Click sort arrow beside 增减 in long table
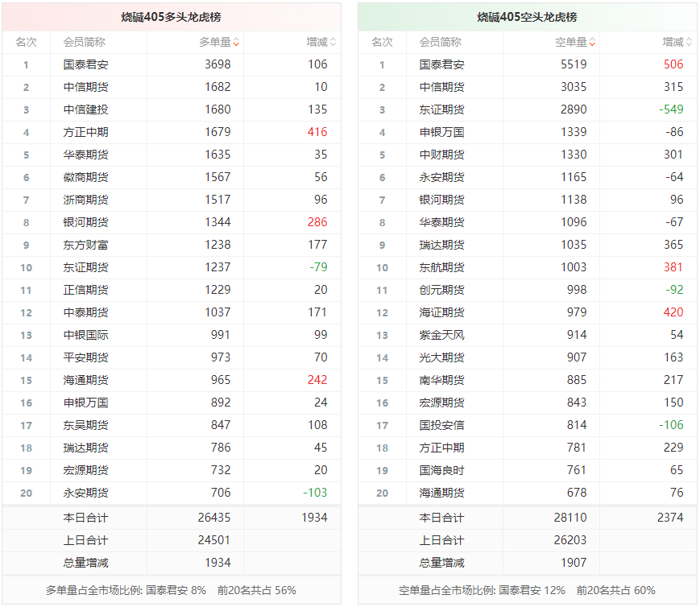 [333, 43]
